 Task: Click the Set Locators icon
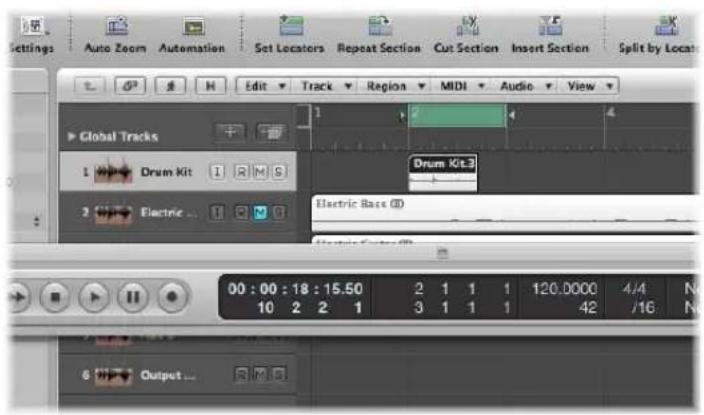pos(291,26)
